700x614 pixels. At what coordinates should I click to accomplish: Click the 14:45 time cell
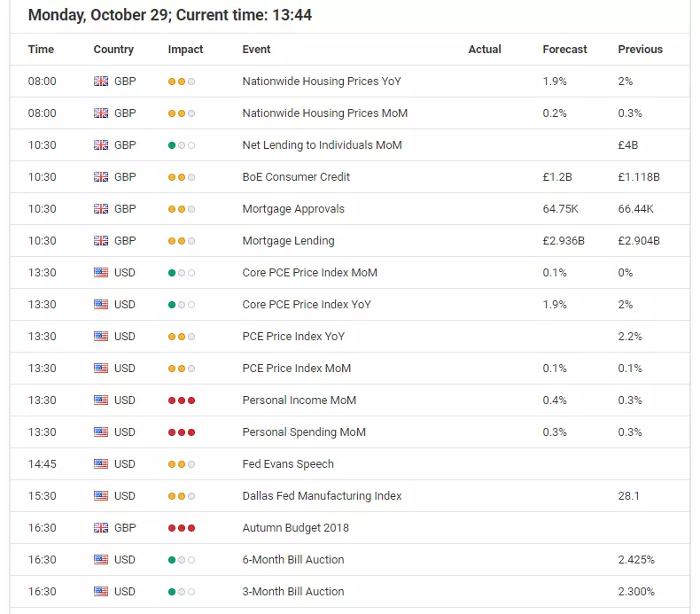click(x=42, y=464)
